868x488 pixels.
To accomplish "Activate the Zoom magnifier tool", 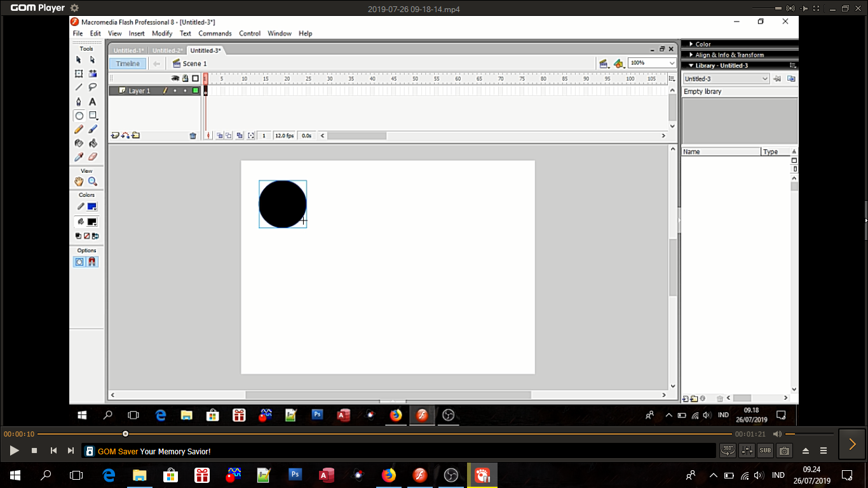I will coord(93,182).
